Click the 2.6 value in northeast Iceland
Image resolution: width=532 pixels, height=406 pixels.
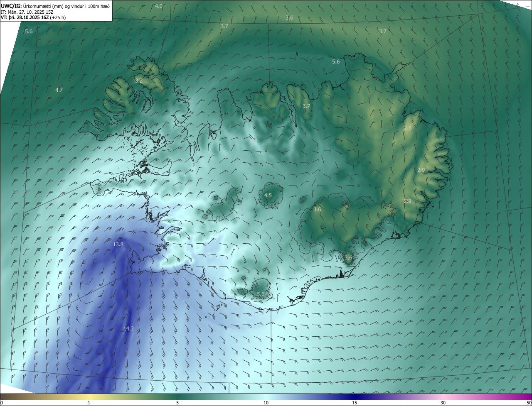(408, 128)
